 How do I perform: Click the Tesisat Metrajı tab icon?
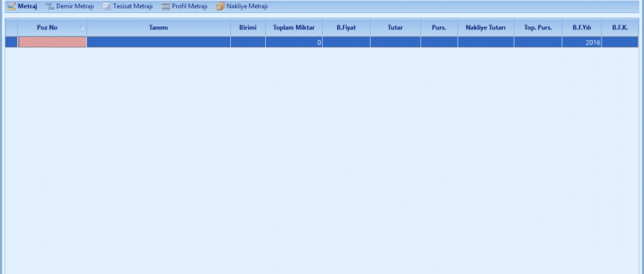[x=107, y=6]
